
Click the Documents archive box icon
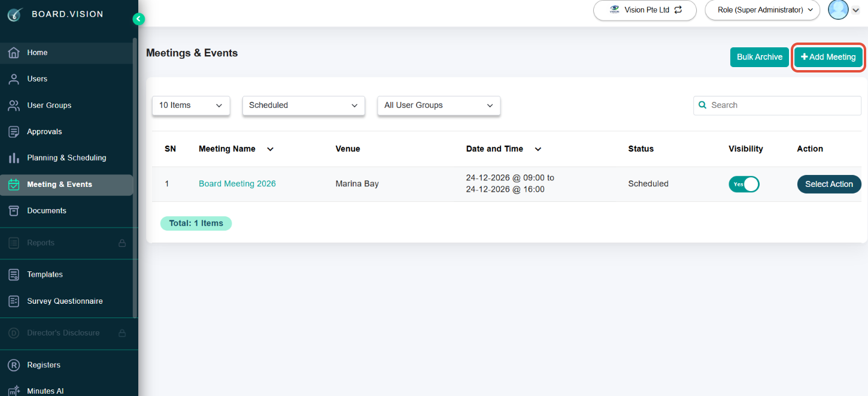[x=14, y=211]
